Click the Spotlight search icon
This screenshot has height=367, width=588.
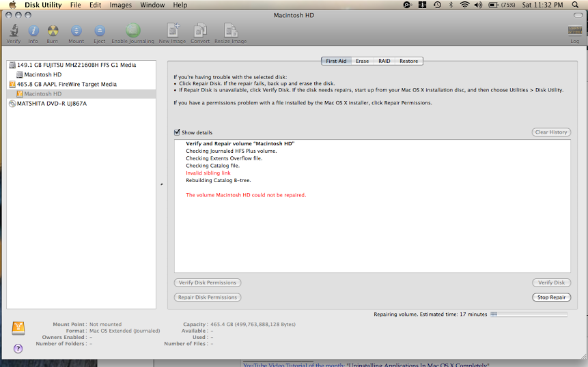(575, 5)
